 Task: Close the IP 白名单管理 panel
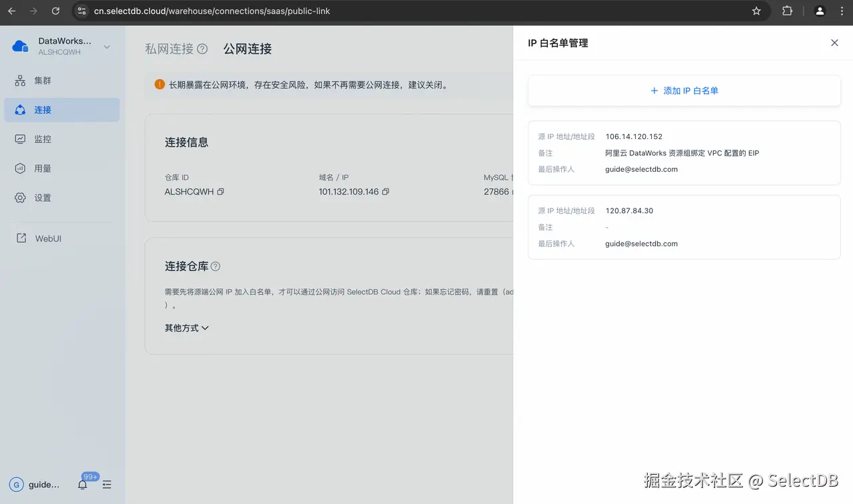tap(834, 43)
